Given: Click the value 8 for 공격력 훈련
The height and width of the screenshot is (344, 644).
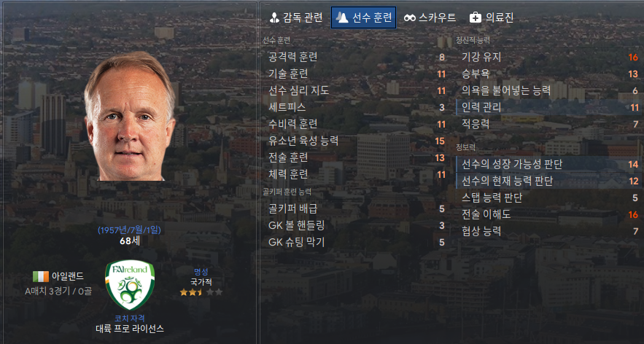Looking at the screenshot, I should tap(442, 58).
